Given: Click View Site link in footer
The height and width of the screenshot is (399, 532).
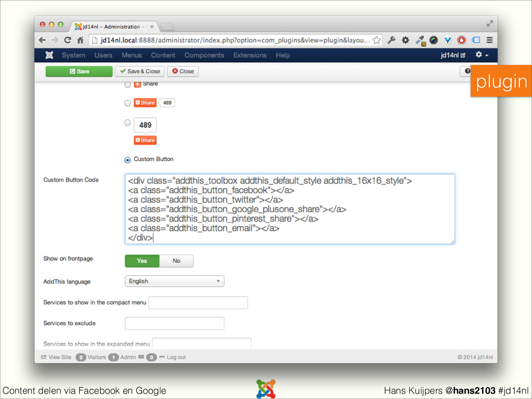Looking at the screenshot, I should point(56,357).
